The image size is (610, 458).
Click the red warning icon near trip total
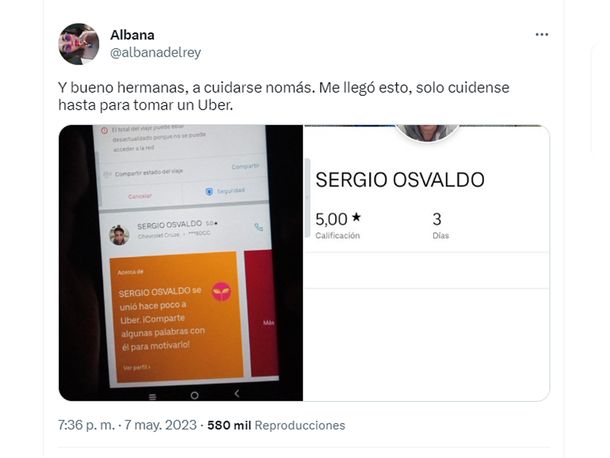tap(104, 130)
